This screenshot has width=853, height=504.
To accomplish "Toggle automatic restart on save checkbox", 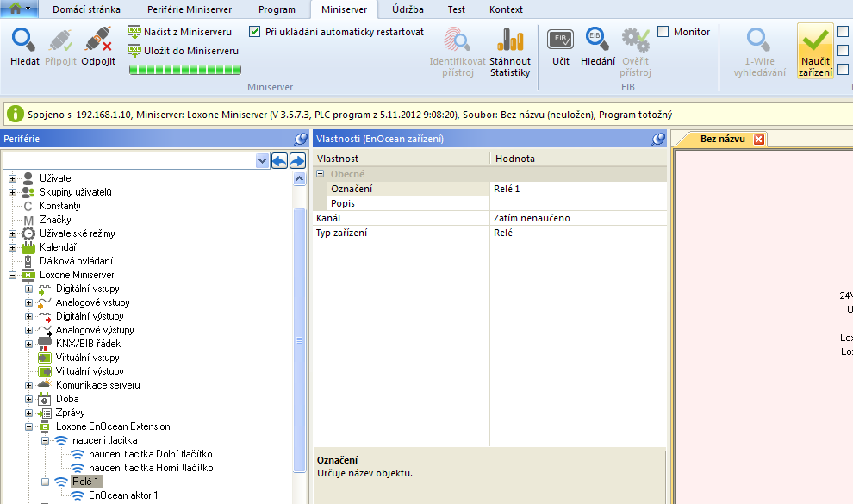I will tap(255, 32).
